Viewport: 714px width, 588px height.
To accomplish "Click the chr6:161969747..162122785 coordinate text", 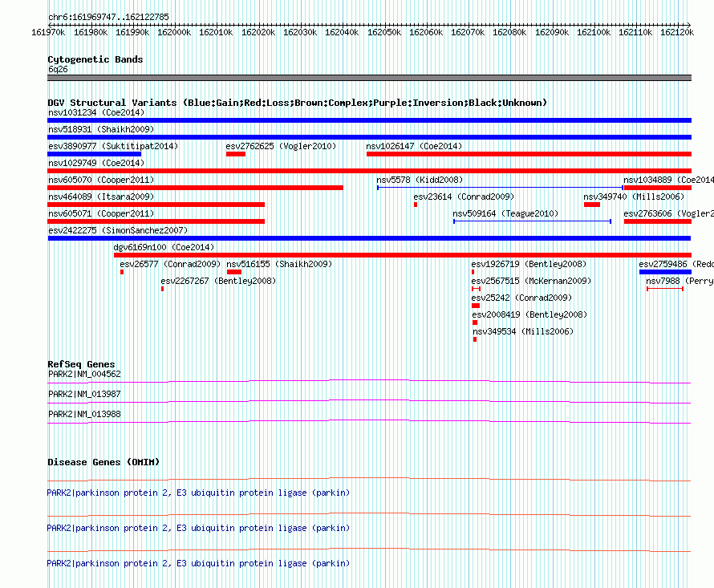I will (108, 18).
